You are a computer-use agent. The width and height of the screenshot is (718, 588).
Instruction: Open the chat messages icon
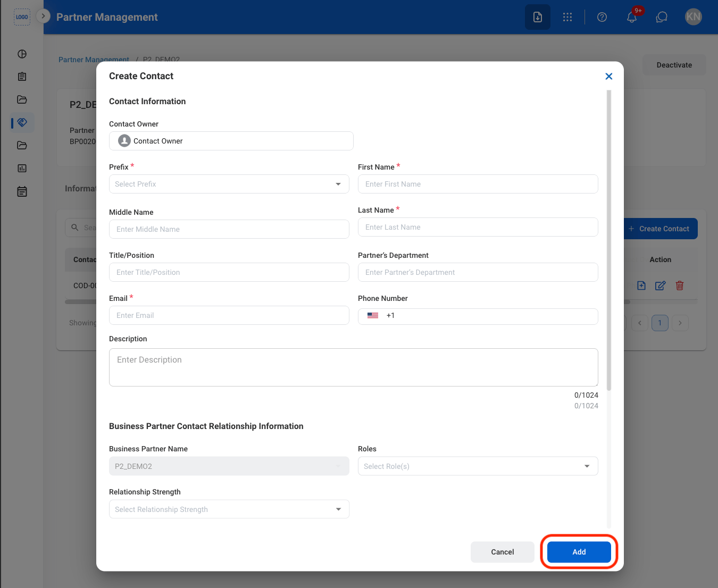[662, 17]
